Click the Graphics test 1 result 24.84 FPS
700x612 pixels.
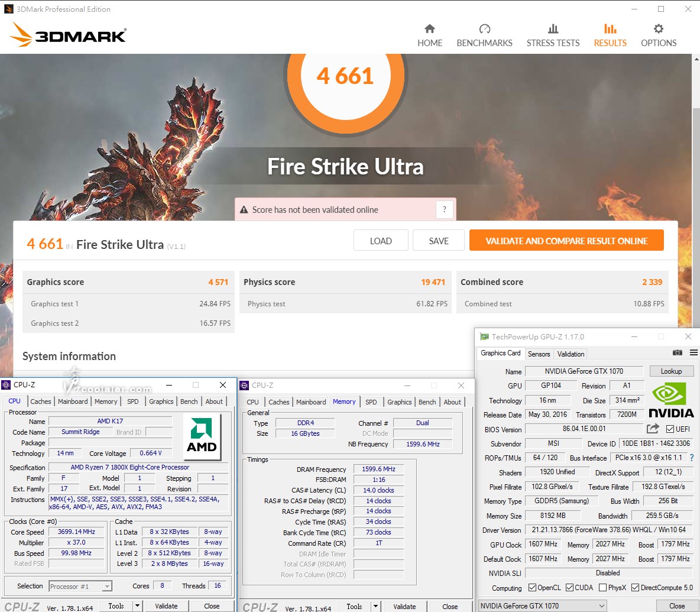point(215,303)
